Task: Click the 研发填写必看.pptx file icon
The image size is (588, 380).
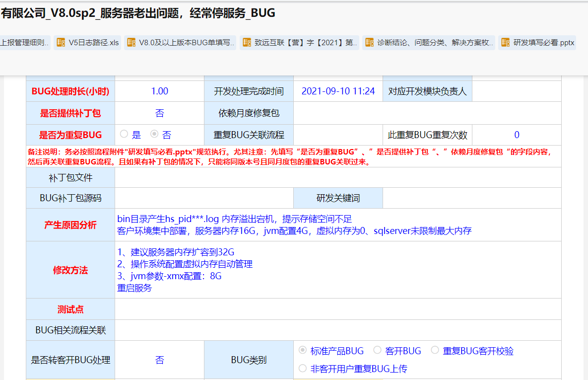Action: [x=506, y=43]
